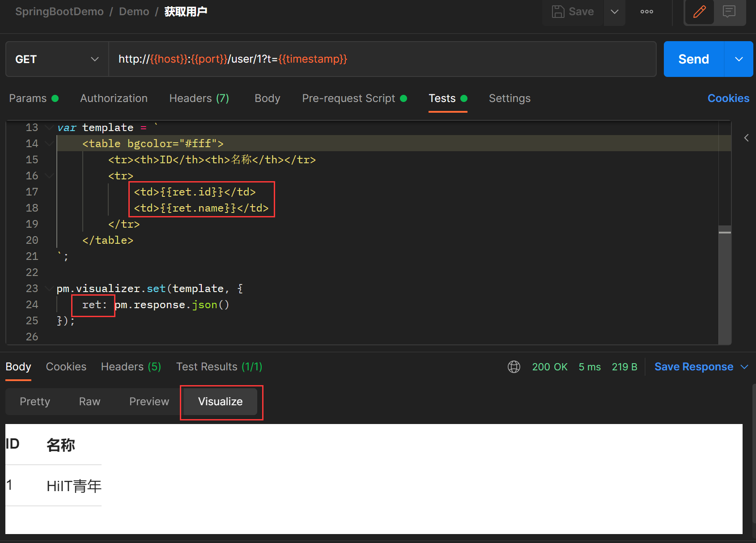Click the ID value 1 cell
Viewport: 756px width, 543px height.
[9, 485]
